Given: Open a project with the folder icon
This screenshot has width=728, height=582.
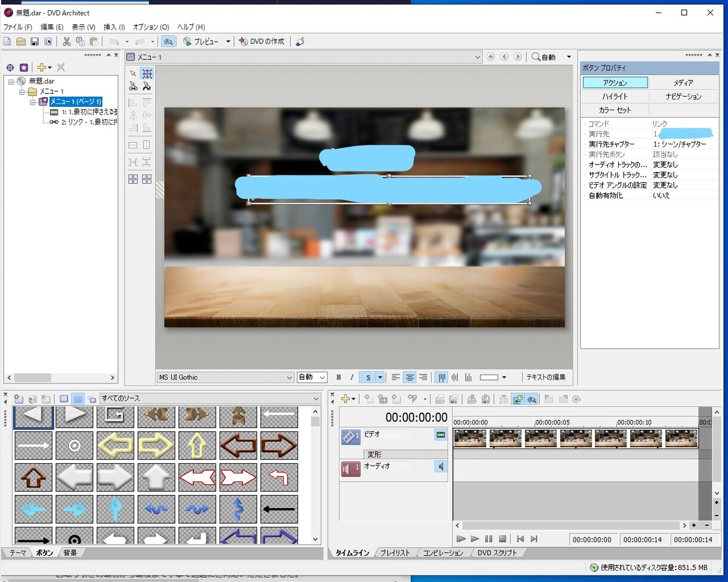Looking at the screenshot, I should click(21, 42).
